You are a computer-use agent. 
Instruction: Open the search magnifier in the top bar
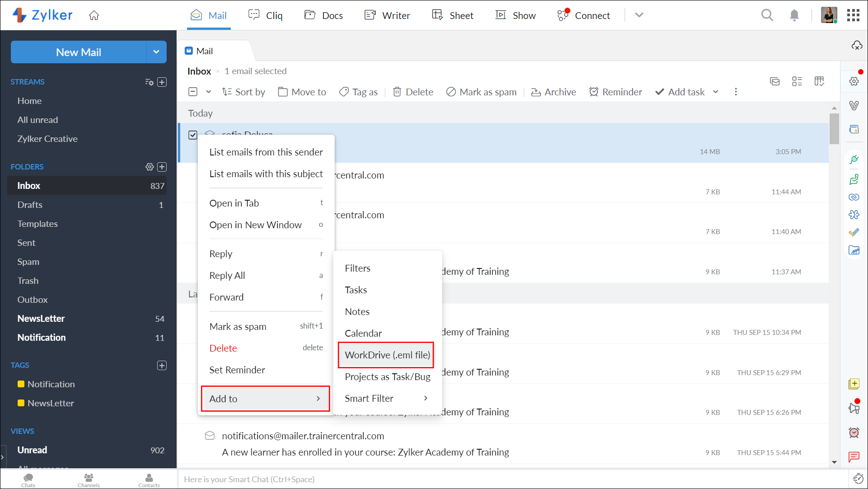pyautogui.click(x=767, y=15)
